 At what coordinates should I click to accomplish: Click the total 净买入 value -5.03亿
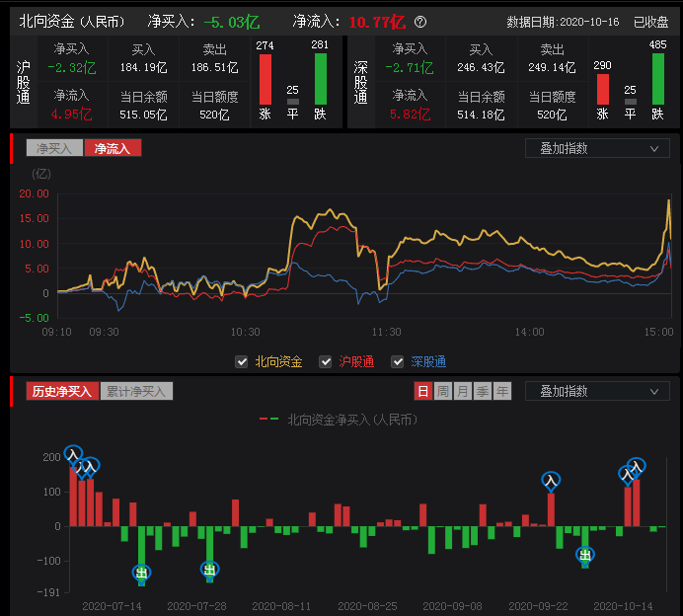click(232, 22)
